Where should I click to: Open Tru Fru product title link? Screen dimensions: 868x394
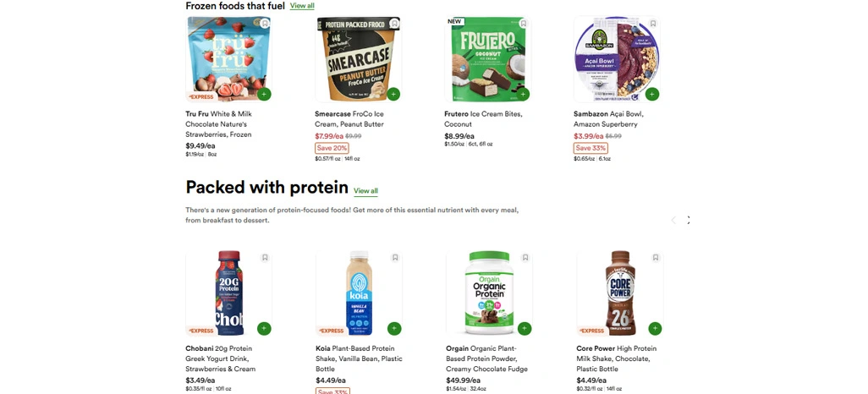[x=219, y=123]
